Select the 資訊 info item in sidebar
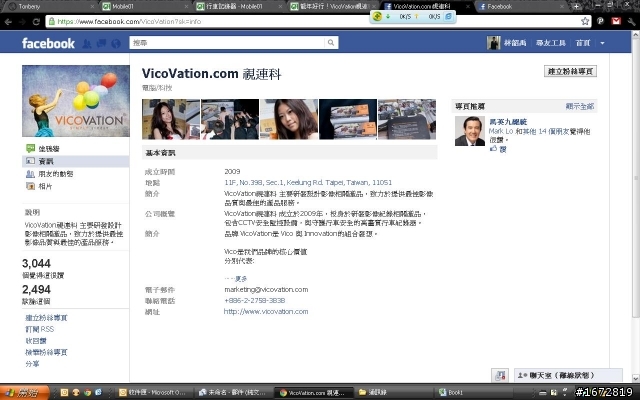The image size is (640, 400). pyautogui.click(x=76, y=161)
